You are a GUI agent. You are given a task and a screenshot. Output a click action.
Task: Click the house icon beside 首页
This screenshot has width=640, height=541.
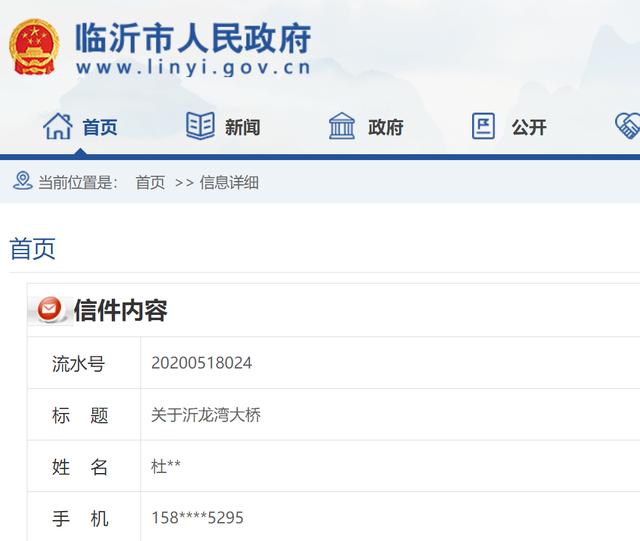pyautogui.click(x=58, y=126)
